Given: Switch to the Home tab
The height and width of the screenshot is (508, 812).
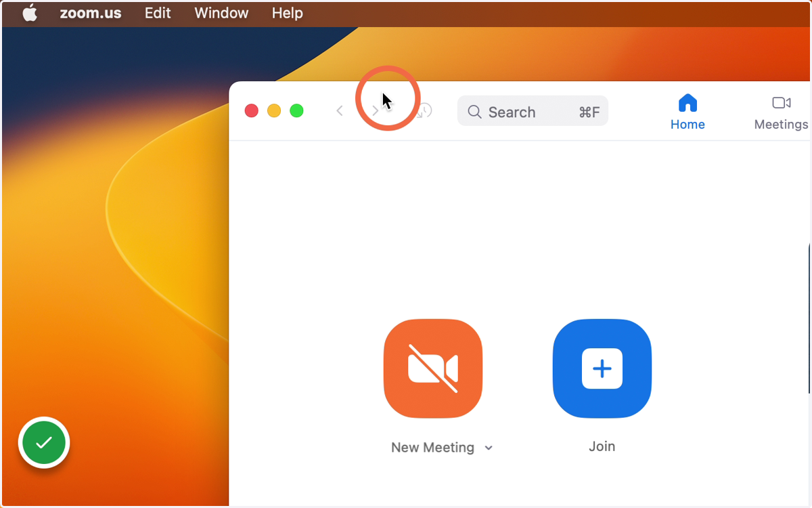Looking at the screenshot, I should (687, 112).
